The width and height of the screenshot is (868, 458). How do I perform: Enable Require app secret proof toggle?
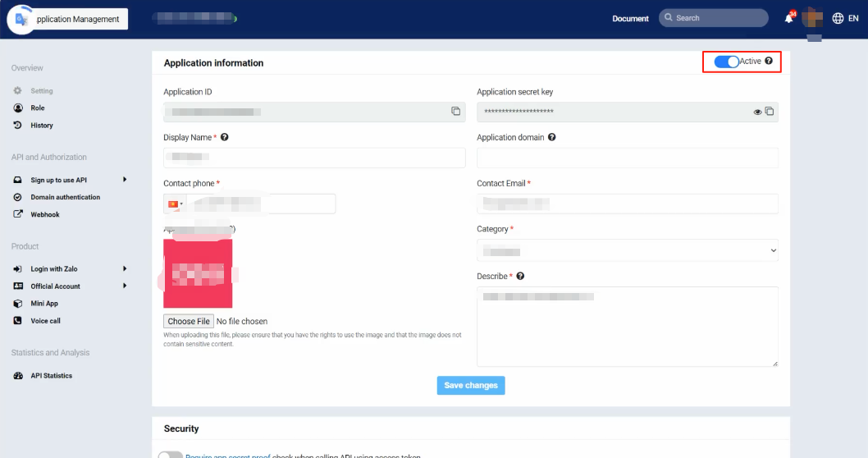click(170, 455)
